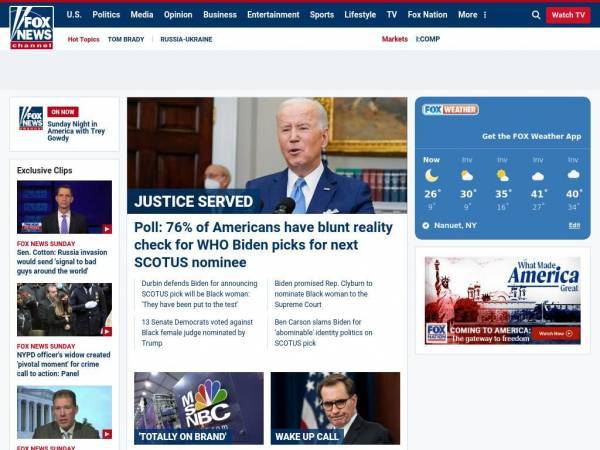Open the Capitol interview video thumbnail
Image resolution: width=600 pixels, height=450 pixels.
coord(64,412)
